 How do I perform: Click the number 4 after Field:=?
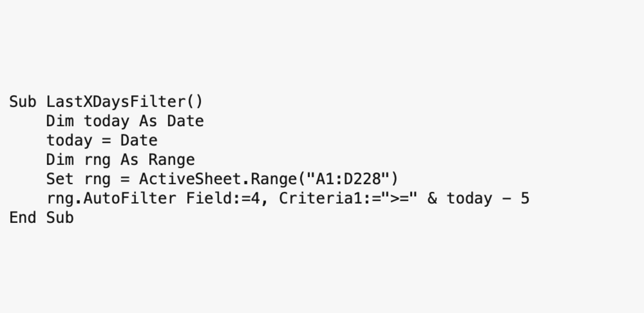tap(254, 198)
